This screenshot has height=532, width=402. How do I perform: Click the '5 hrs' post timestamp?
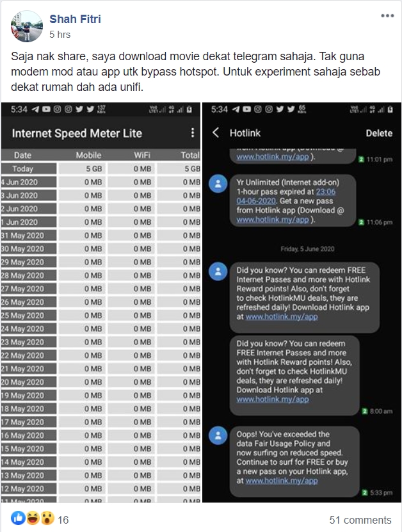click(x=60, y=34)
